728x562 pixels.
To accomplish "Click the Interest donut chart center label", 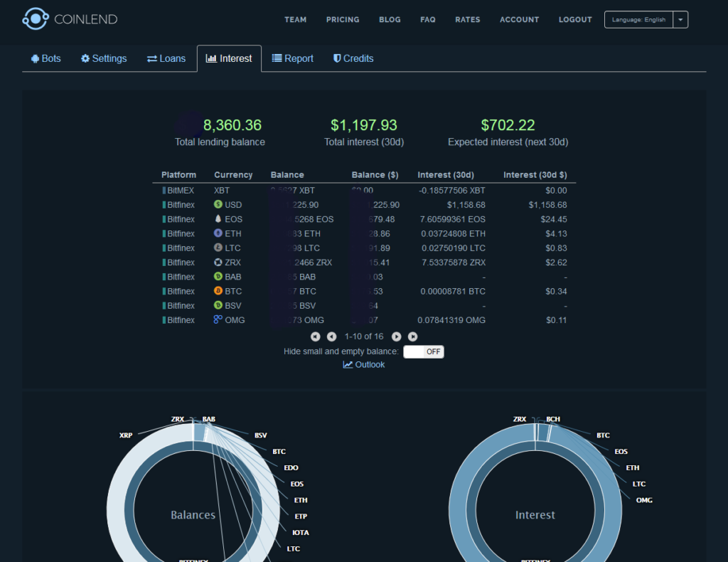I will pyautogui.click(x=535, y=515).
